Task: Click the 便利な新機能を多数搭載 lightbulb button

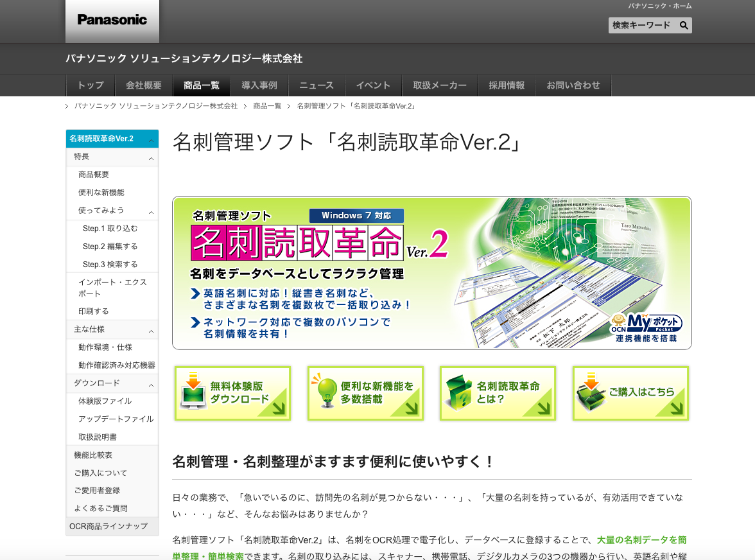Action: (365, 394)
